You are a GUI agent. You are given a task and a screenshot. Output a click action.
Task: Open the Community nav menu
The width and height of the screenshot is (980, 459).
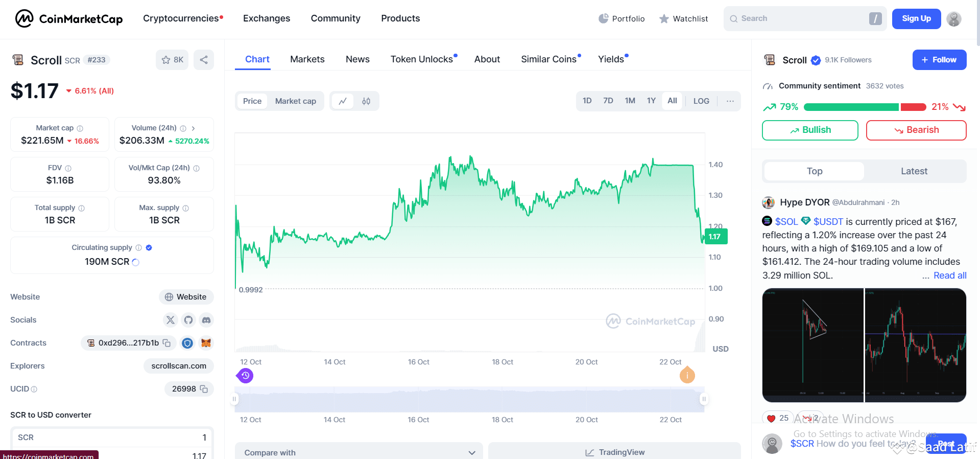(336, 18)
